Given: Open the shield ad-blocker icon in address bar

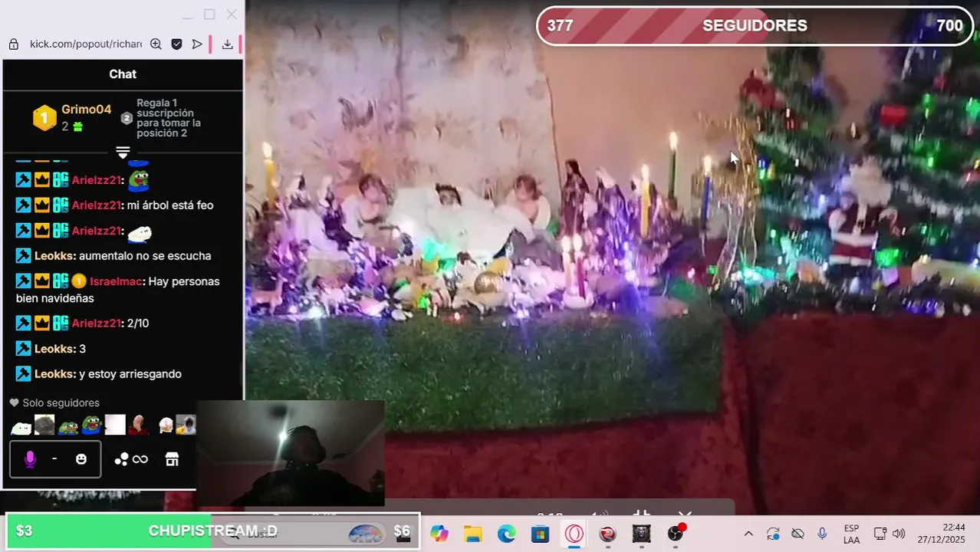Looking at the screenshot, I should click(x=176, y=44).
